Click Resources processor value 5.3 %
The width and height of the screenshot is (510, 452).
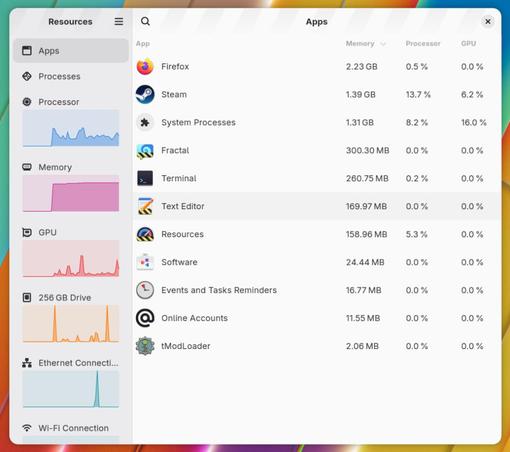click(417, 234)
